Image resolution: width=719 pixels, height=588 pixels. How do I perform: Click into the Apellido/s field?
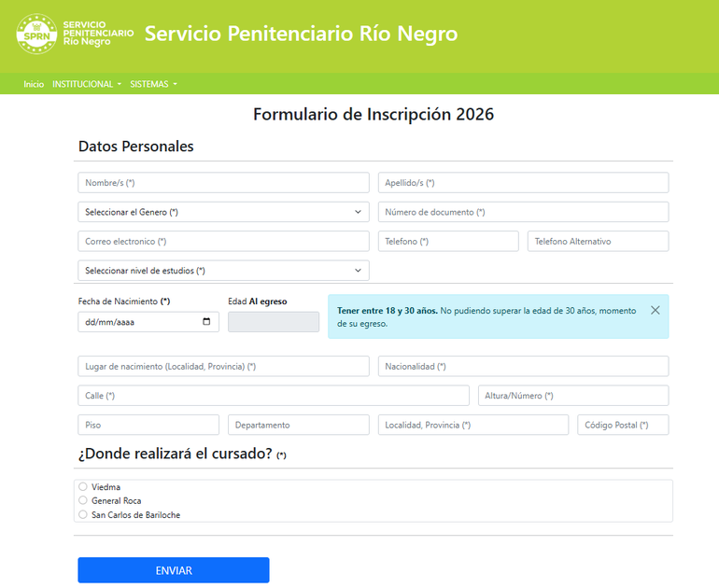pos(523,183)
